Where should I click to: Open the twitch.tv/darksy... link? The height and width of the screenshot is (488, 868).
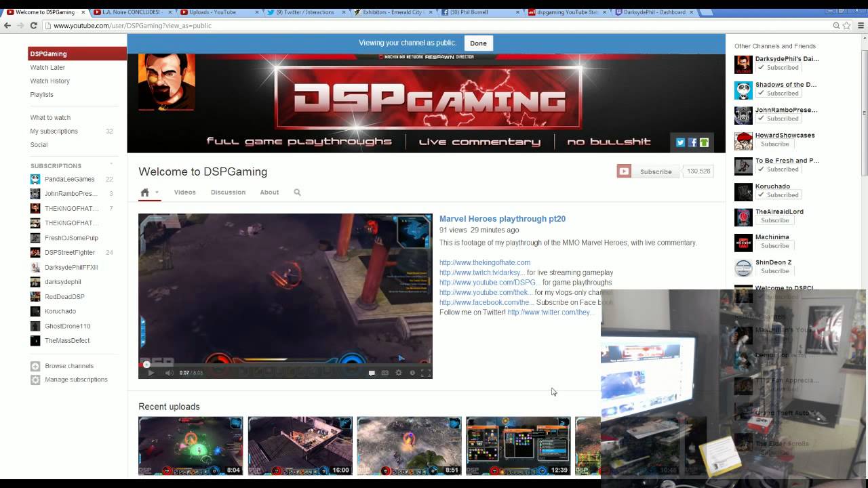[x=482, y=272]
